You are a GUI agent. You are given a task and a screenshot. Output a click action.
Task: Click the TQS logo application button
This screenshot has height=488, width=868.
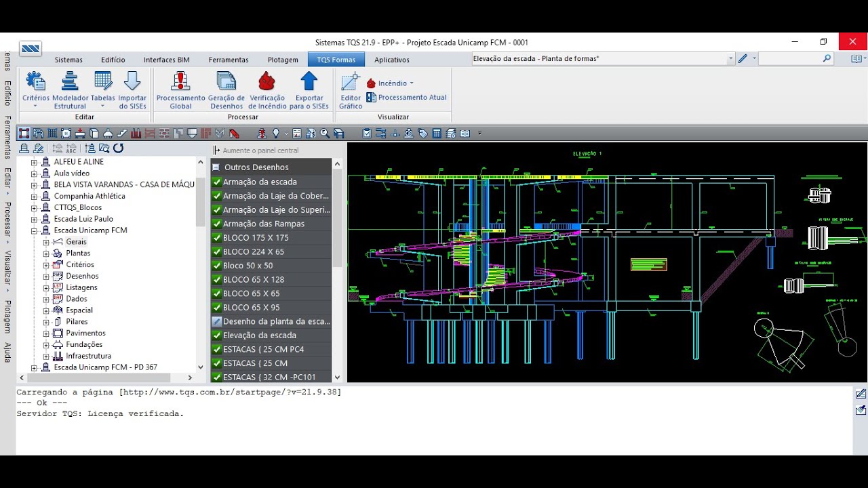click(31, 48)
